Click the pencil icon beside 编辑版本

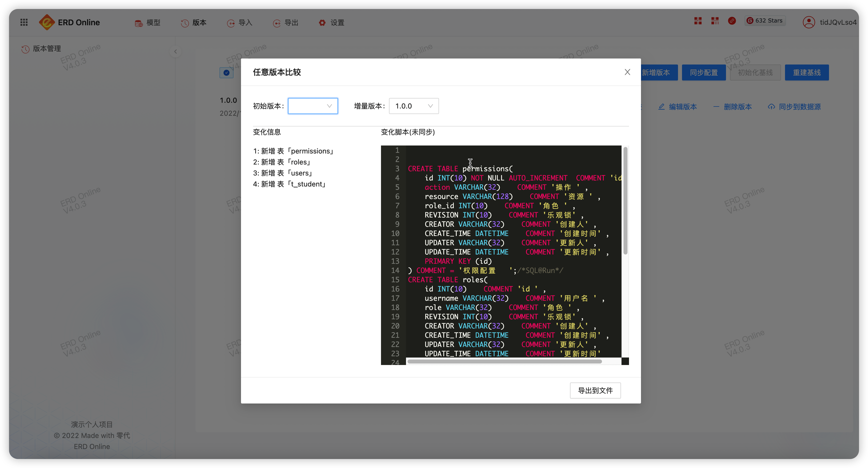[661, 107]
